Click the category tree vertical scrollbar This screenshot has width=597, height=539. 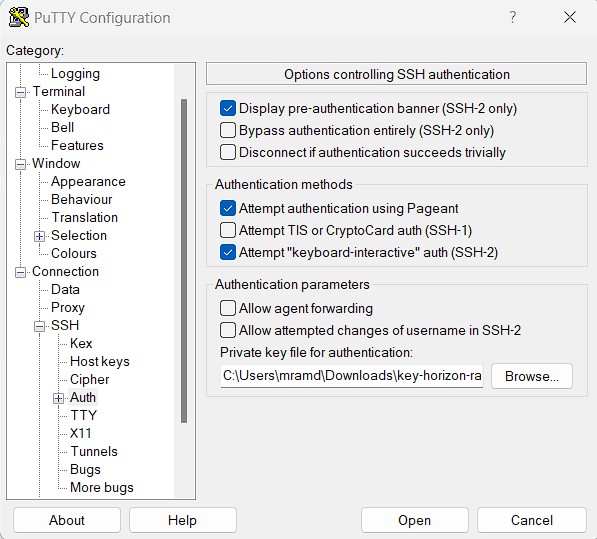click(x=184, y=261)
